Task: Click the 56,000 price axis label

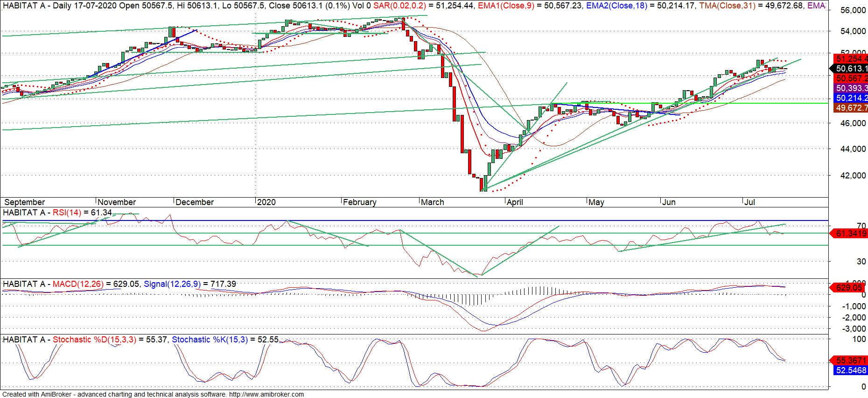Action: pyautogui.click(x=853, y=10)
